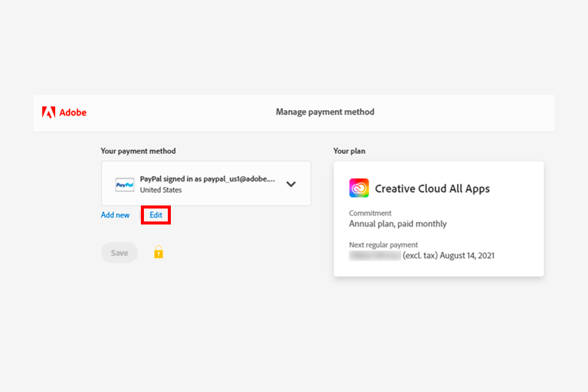Click 'Annual plan, paid monthly' text
The width and height of the screenshot is (588, 392).
pyautogui.click(x=398, y=224)
